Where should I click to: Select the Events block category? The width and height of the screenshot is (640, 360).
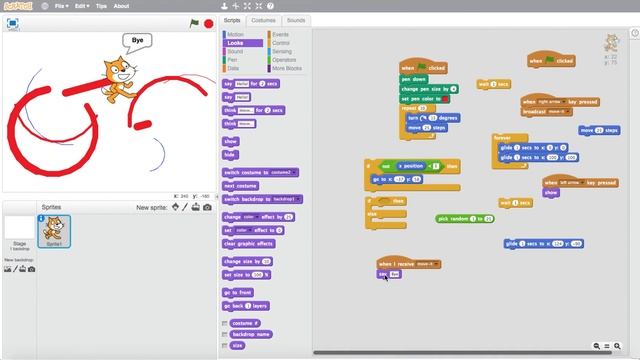(x=280, y=34)
